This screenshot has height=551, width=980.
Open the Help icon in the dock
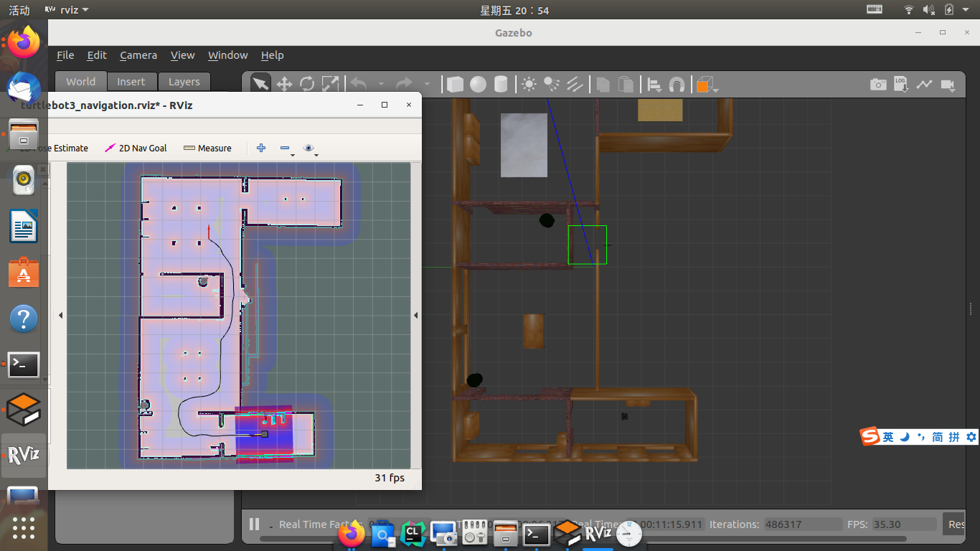(x=24, y=318)
